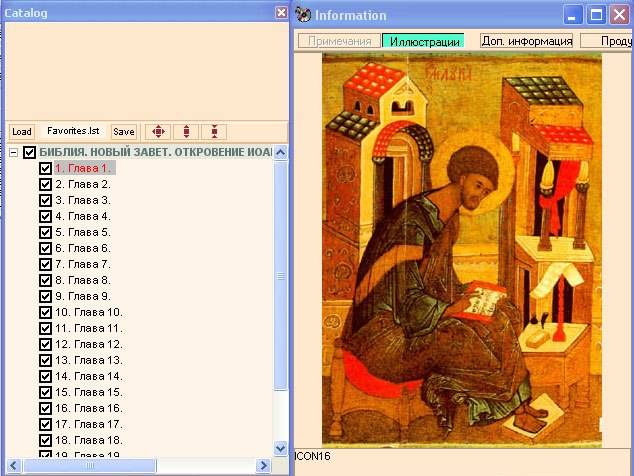Select row 14. Глава 14.
634x476 pixels.
(x=89, y=376)
